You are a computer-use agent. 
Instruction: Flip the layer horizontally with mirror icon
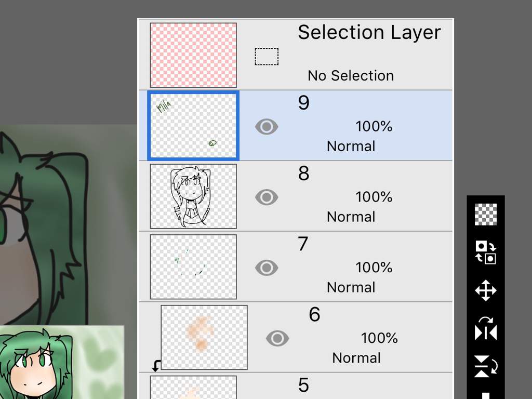[x=486, y=328]
